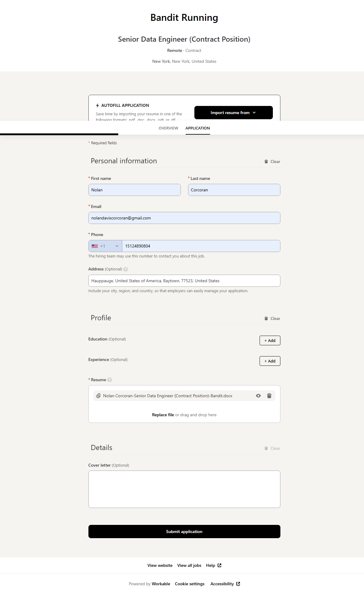The width and height of the screenshot is (364, 594).
Task: Clear the Profile section
Action: coord(272,318)
